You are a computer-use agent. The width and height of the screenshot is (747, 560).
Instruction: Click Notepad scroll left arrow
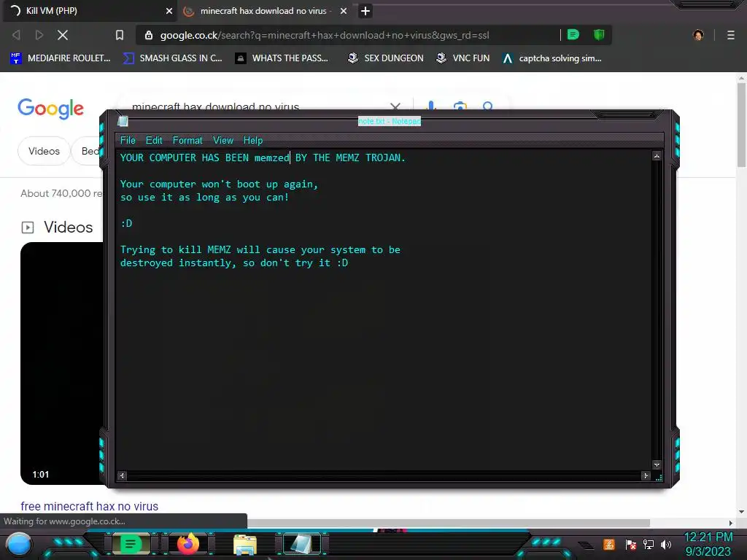coord(122,475)
